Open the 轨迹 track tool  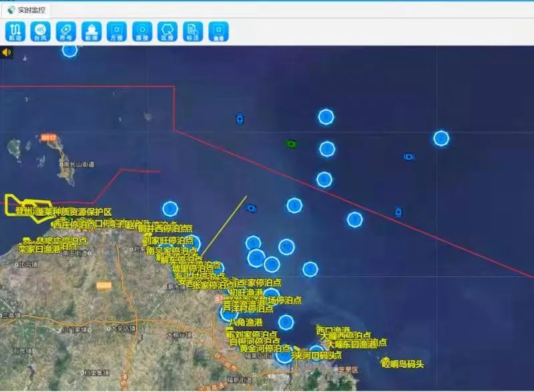pos(15,31)
